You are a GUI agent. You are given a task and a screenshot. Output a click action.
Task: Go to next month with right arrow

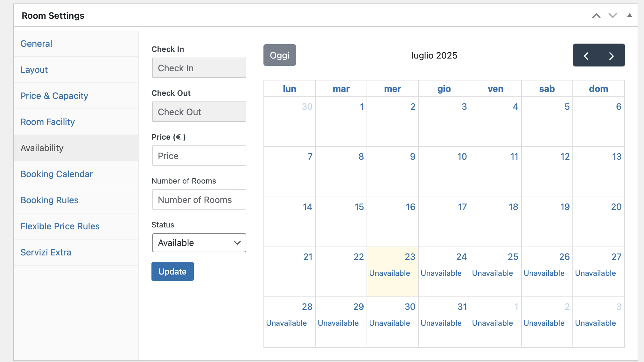point(612,55)
